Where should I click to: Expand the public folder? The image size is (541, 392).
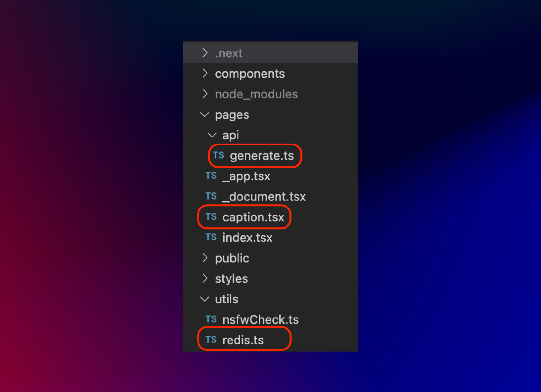205,258
